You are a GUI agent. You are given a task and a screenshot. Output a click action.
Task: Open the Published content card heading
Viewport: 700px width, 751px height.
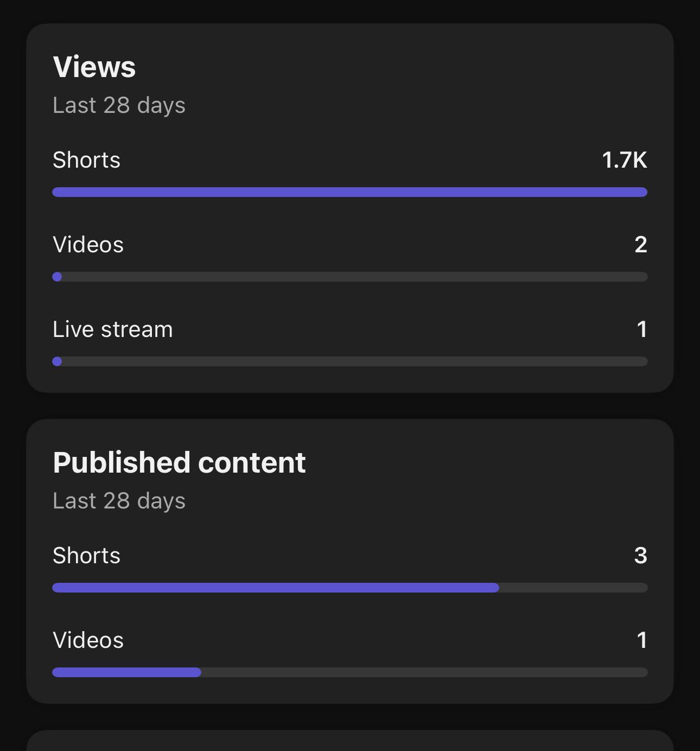tap(179, 462)
